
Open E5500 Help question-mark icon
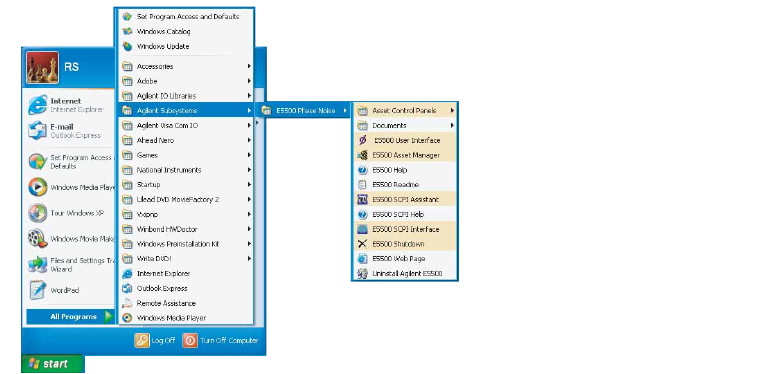click(362, 170)
